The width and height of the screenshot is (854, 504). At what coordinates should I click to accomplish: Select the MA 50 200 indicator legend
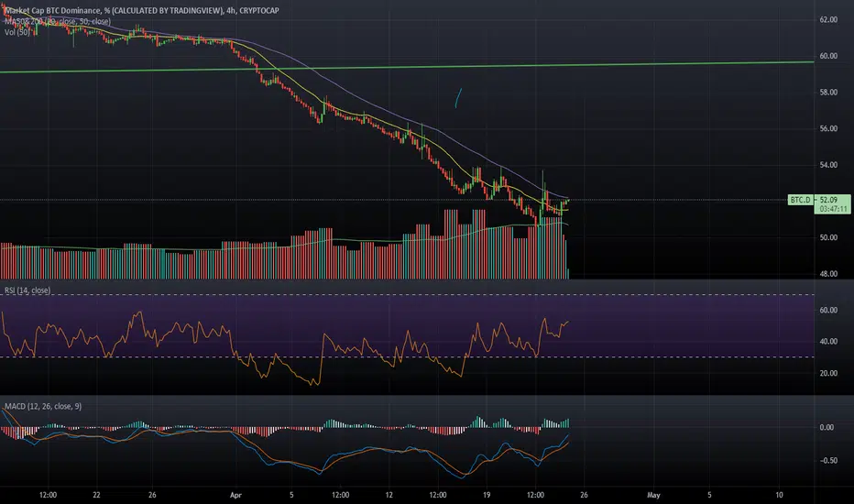tap(58, 21)
